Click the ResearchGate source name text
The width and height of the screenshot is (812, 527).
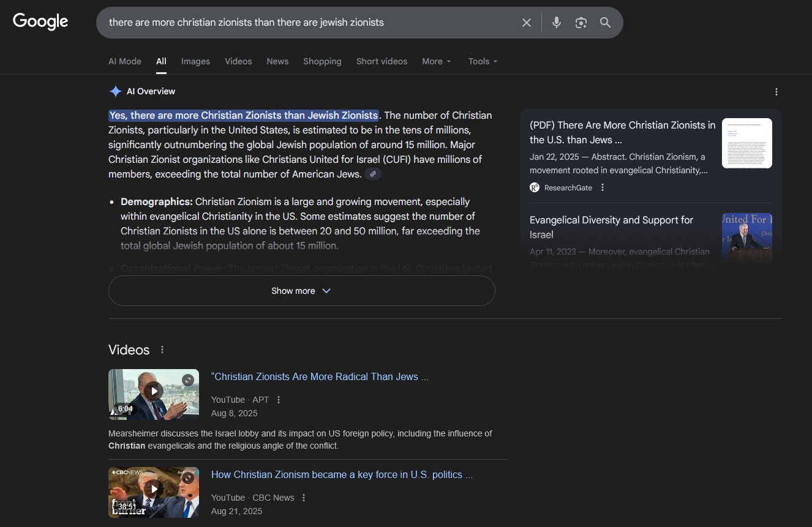pos(568,187)
